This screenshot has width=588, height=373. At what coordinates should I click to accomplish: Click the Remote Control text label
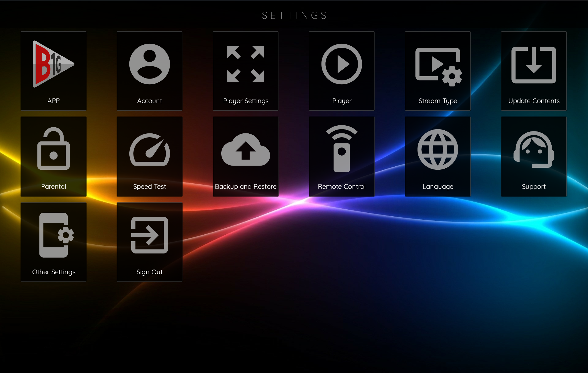click(x=341, y=187)
